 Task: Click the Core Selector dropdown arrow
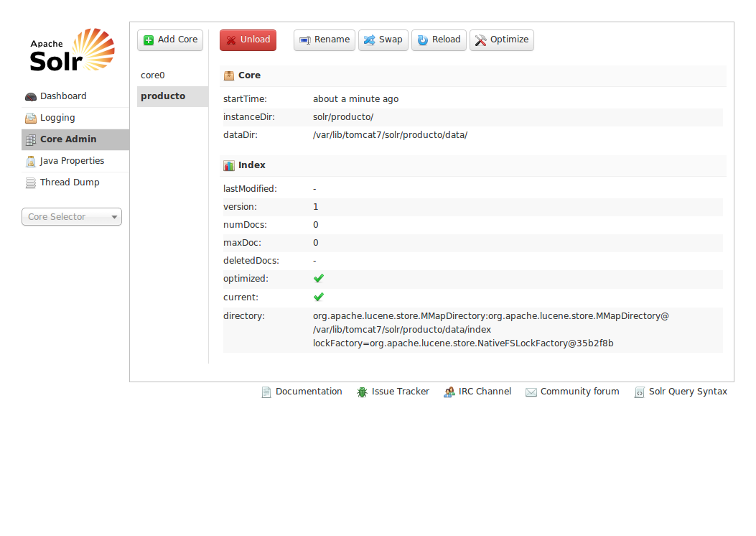point(114,217)
